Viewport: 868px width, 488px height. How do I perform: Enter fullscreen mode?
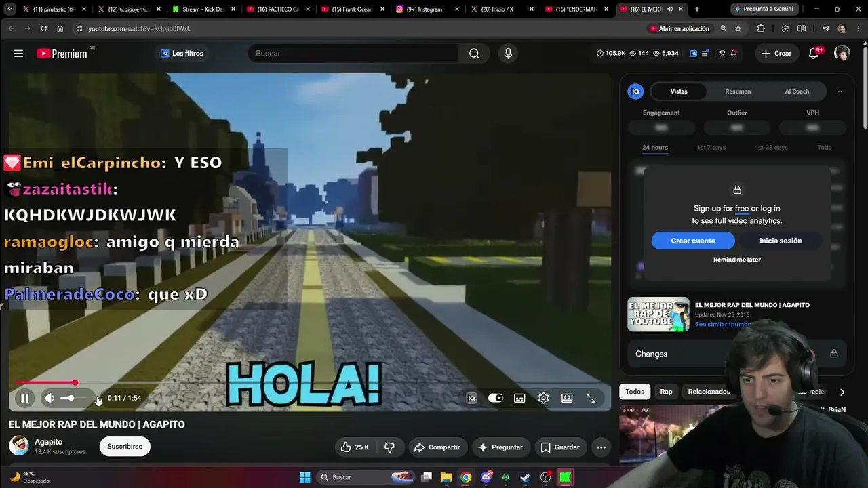pyautogui.click(x=591, y=398)
